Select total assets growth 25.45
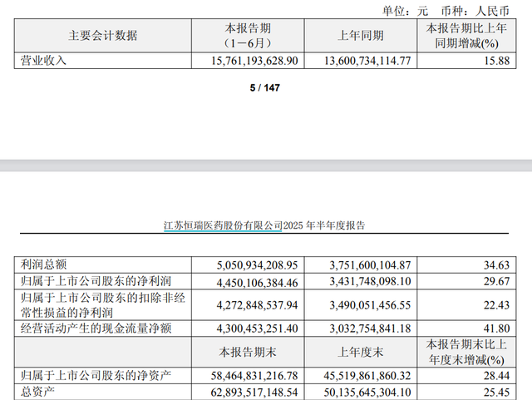 497,393
